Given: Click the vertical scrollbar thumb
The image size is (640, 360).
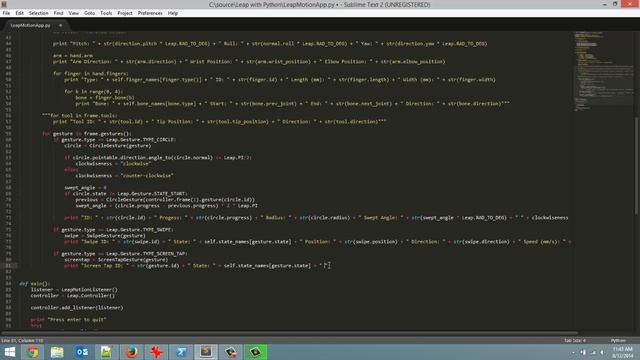Looking at the screenshot, I should coord(636,165).
